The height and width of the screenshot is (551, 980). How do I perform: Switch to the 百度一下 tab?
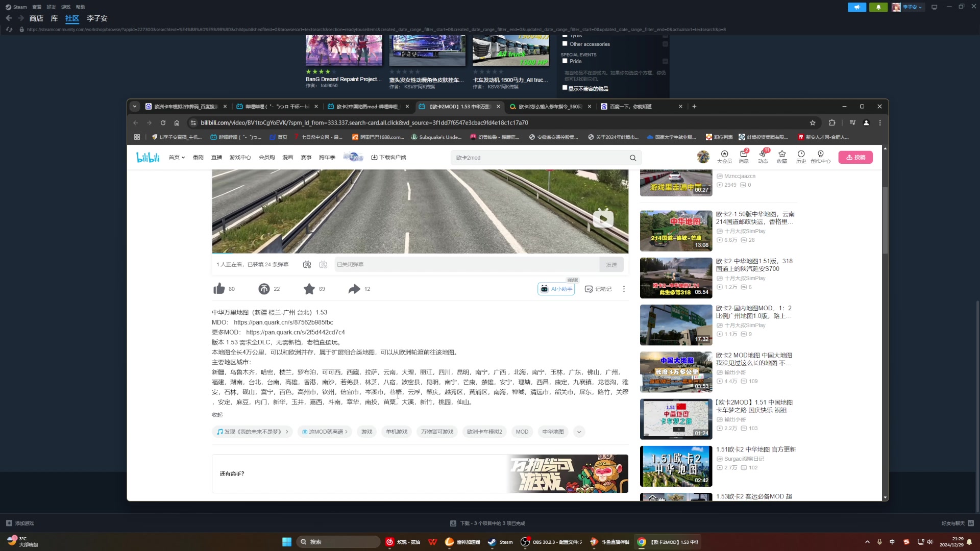pos(642,107)
